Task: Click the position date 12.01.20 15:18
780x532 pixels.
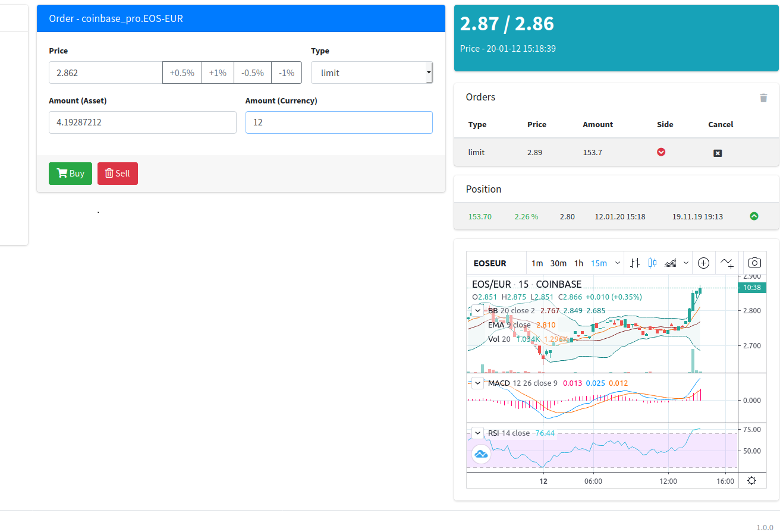Action: click(620, 216)
